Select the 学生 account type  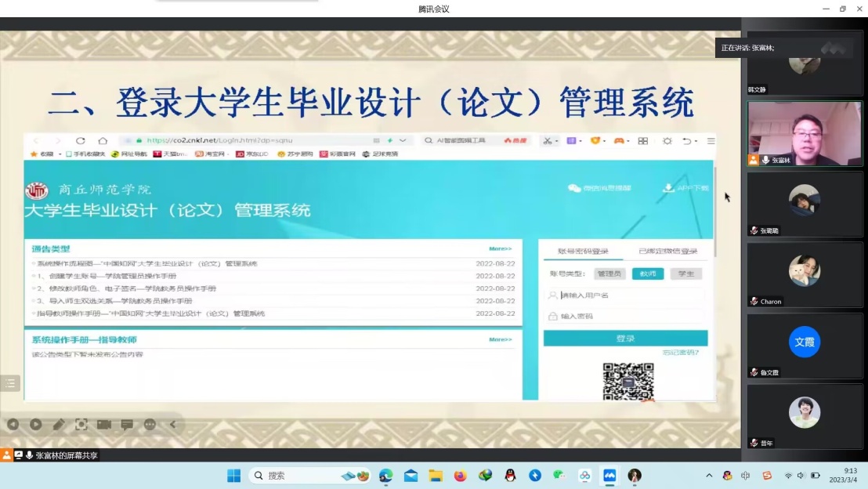coord(685,274)
